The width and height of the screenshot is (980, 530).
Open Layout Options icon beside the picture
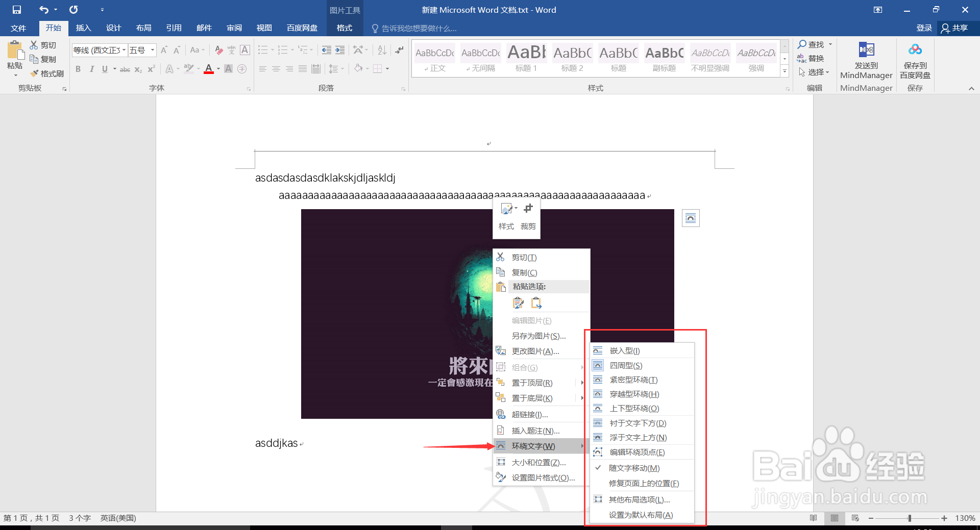click(x=691, y=218)
